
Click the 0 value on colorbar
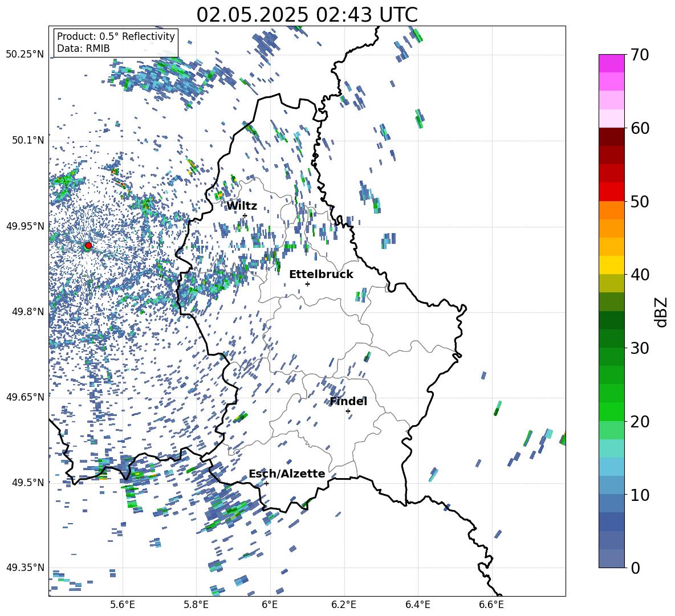(635, 568)
